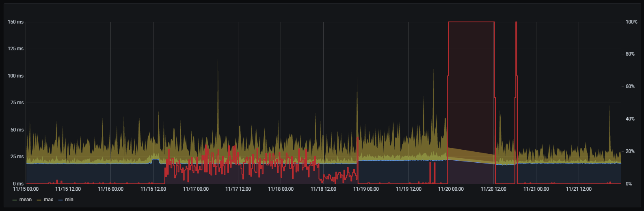Click the 0 ms left axis label
This screenshot has width=644, height=211.
[18, 184]
